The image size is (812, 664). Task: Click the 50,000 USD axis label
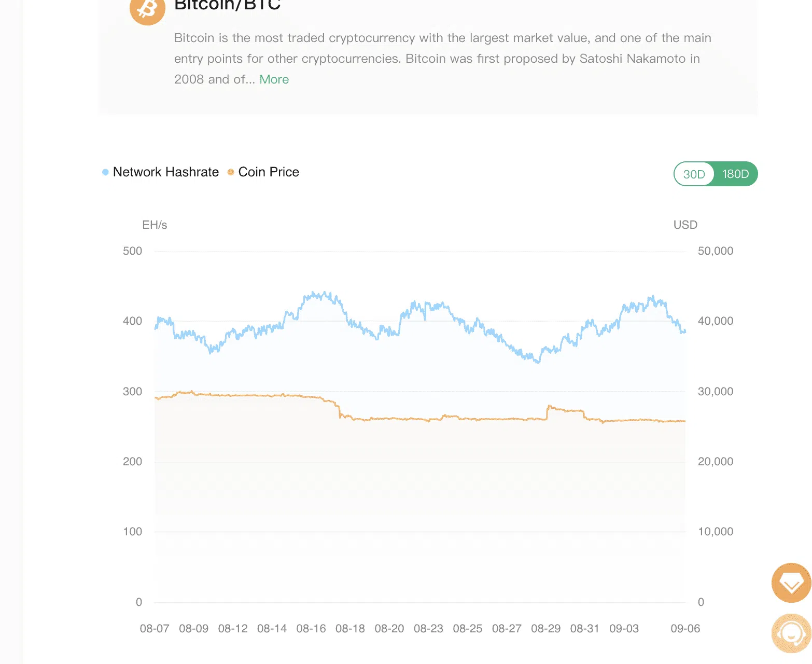pos(716,251)
